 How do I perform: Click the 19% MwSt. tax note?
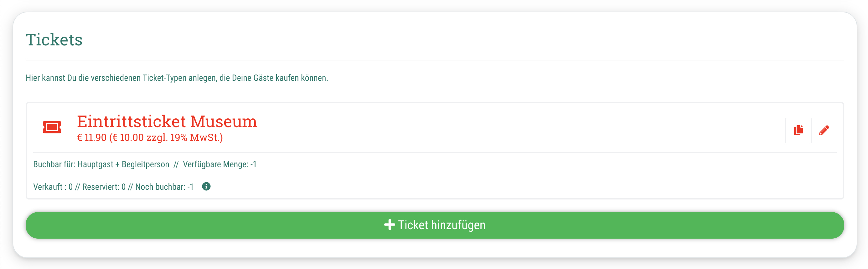[x=196, y=137]
